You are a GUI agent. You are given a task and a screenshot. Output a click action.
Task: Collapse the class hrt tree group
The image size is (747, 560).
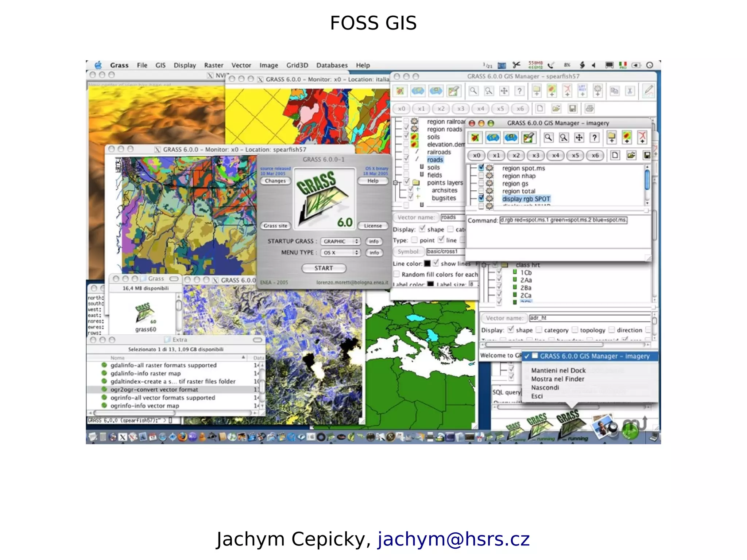[484, 265]
